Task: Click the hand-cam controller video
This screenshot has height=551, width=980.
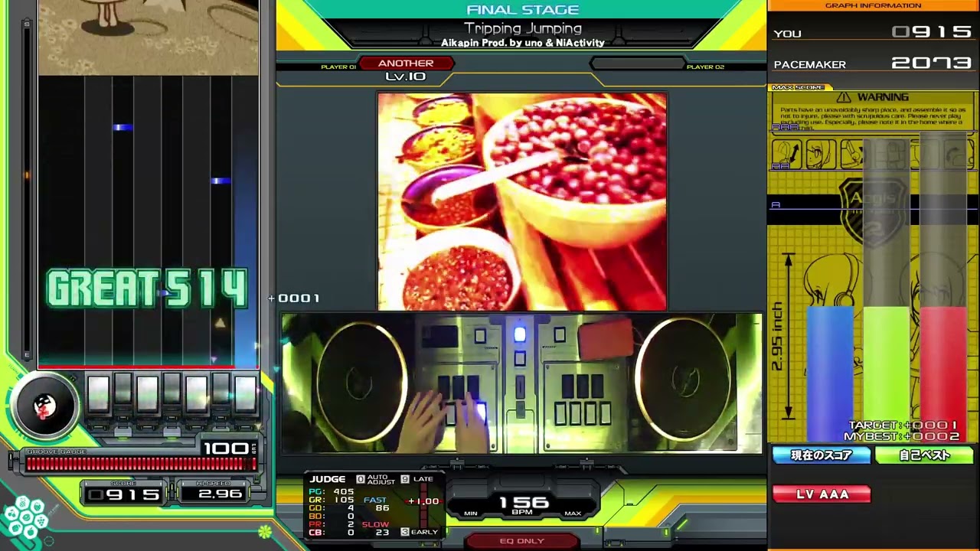Action: point(521,383)
